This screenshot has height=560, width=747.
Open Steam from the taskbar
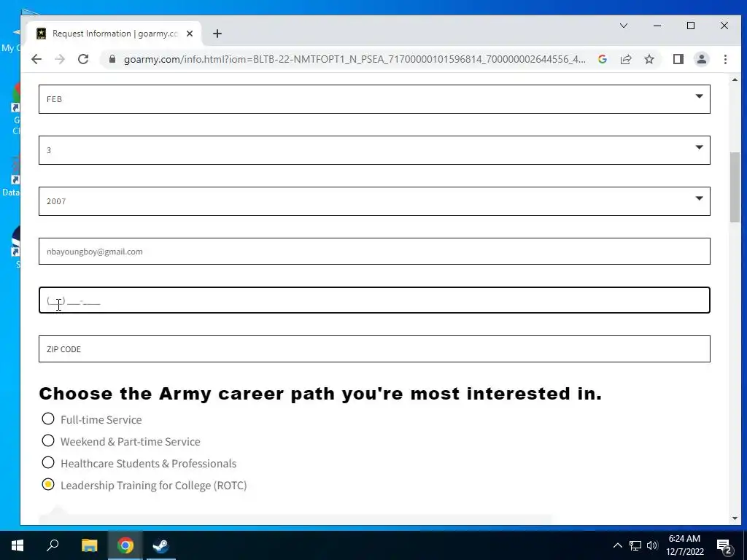tap(160, 545)
